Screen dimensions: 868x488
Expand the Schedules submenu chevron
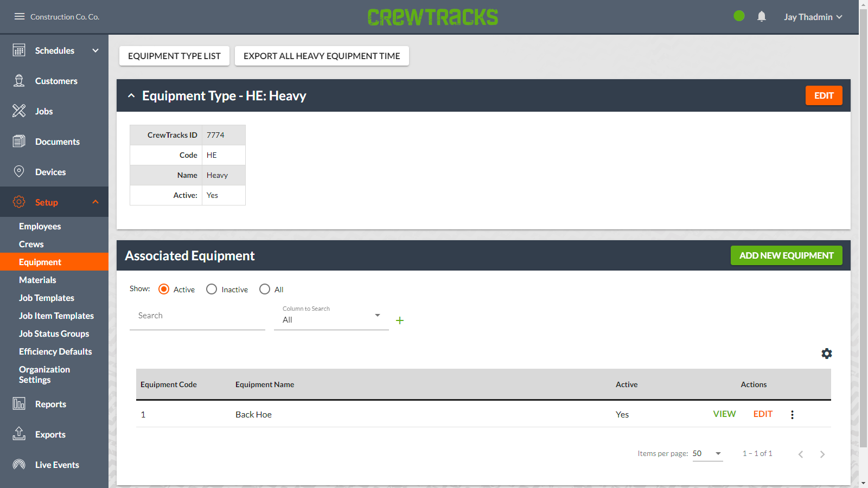(x=95, y=50)
